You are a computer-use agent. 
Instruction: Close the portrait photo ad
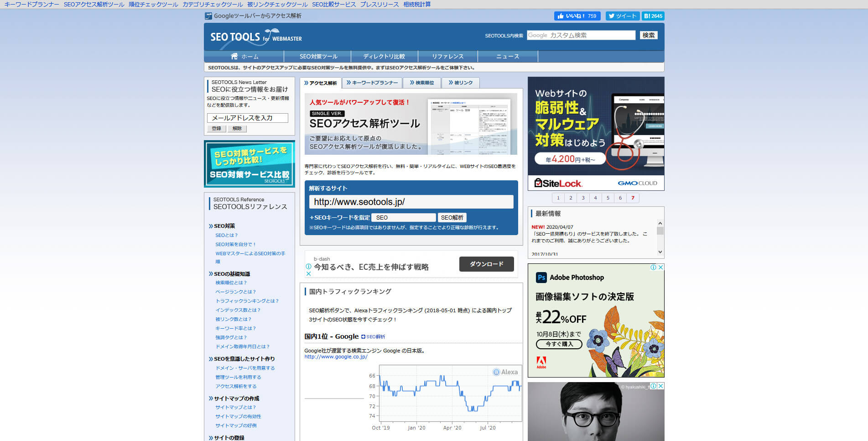(x=660, y=386)
